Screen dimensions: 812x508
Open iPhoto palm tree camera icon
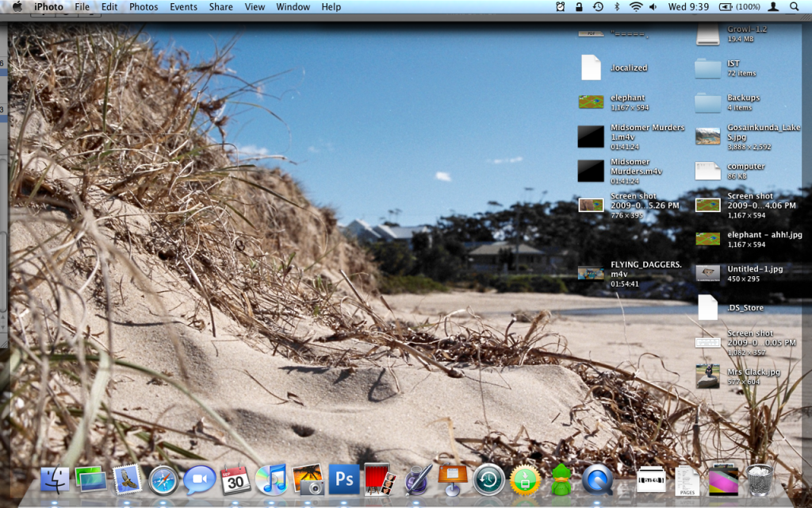coord(308,479)
